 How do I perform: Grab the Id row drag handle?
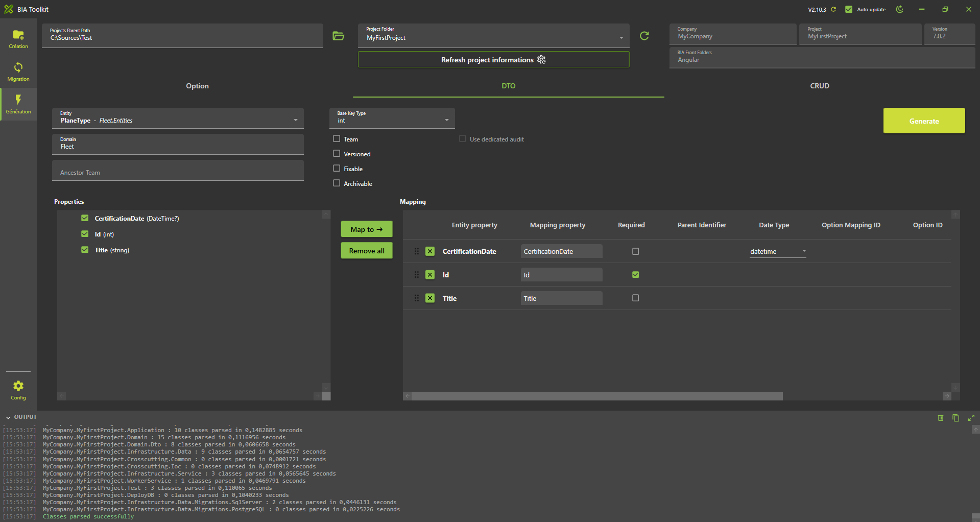point(417,275)
